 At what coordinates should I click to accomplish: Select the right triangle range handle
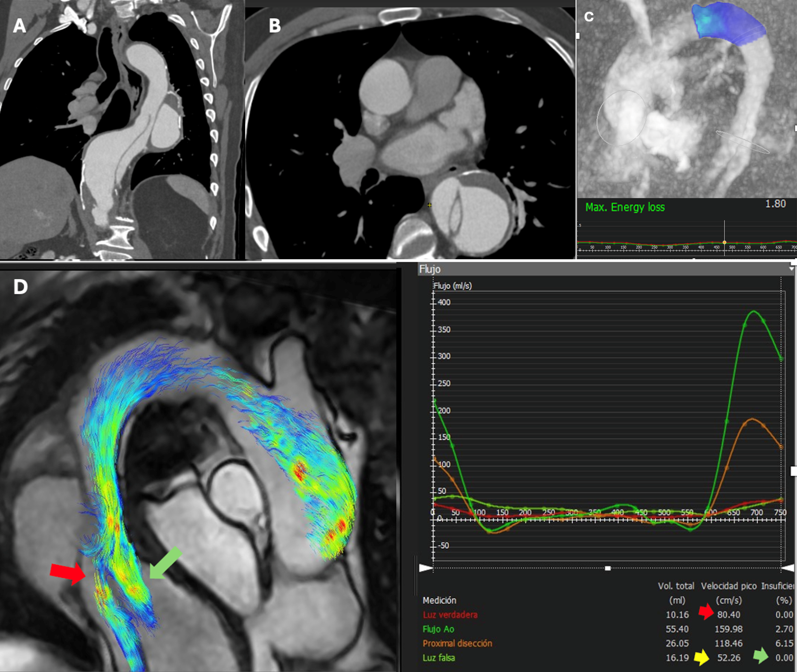point(787,568)
